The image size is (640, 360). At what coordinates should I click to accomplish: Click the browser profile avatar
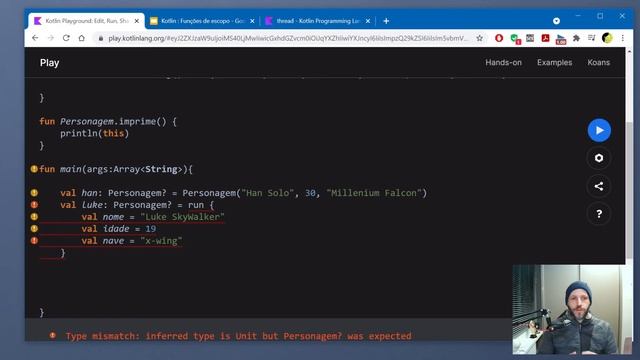click(x=607, y=38)
